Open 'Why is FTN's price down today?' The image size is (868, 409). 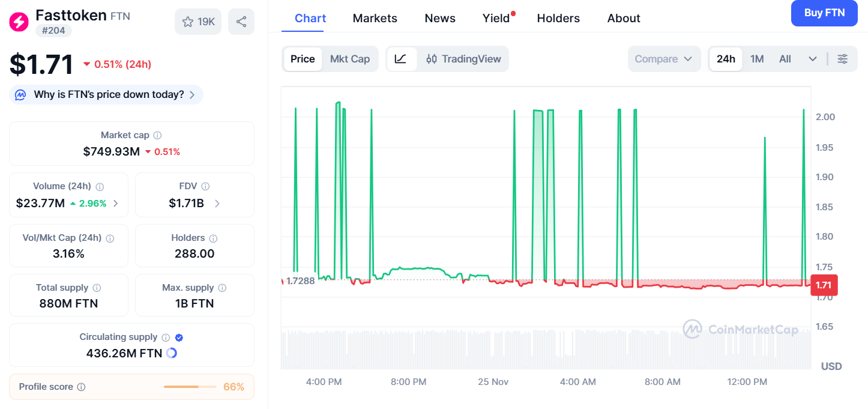(106, 95)
